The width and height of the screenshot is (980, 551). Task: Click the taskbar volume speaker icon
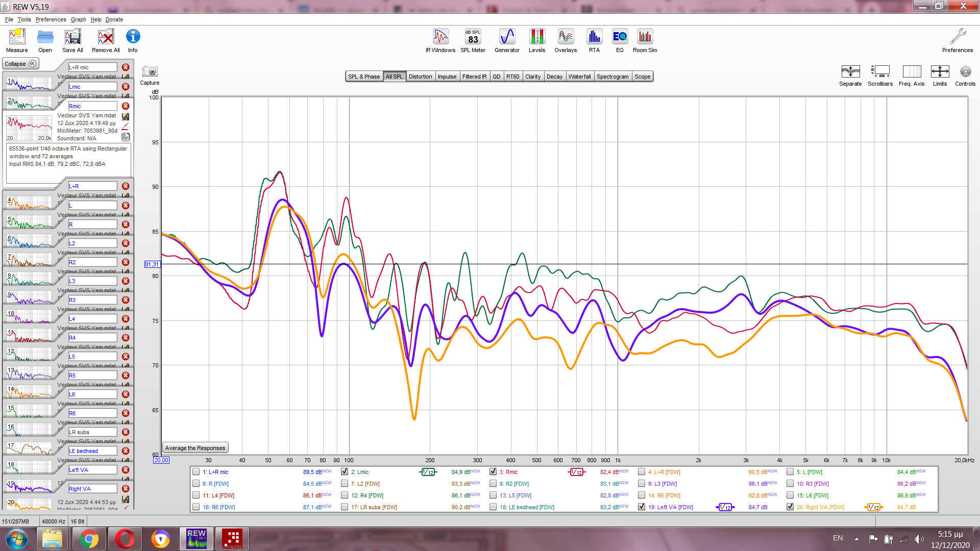point(919,539)
